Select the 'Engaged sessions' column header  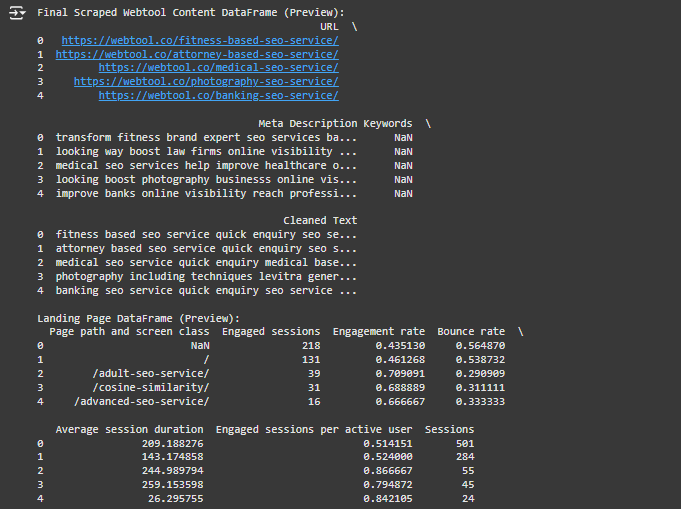(x=271, y=332)
